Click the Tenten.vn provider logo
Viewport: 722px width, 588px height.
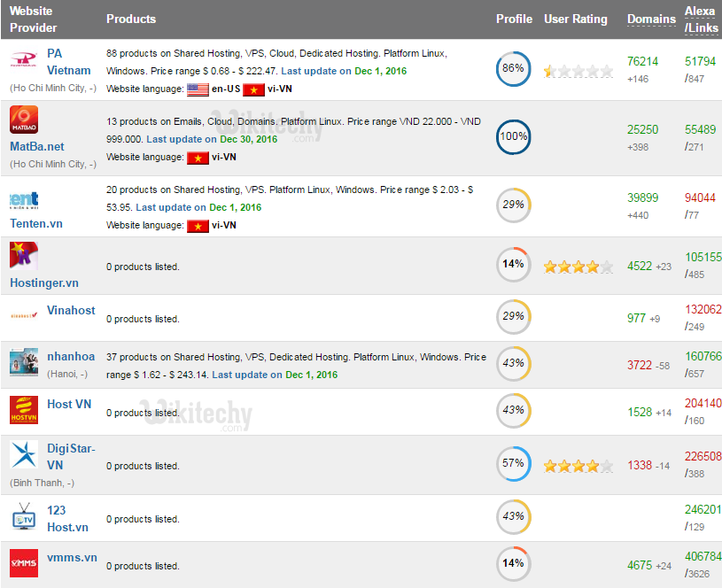pos(23,201)
